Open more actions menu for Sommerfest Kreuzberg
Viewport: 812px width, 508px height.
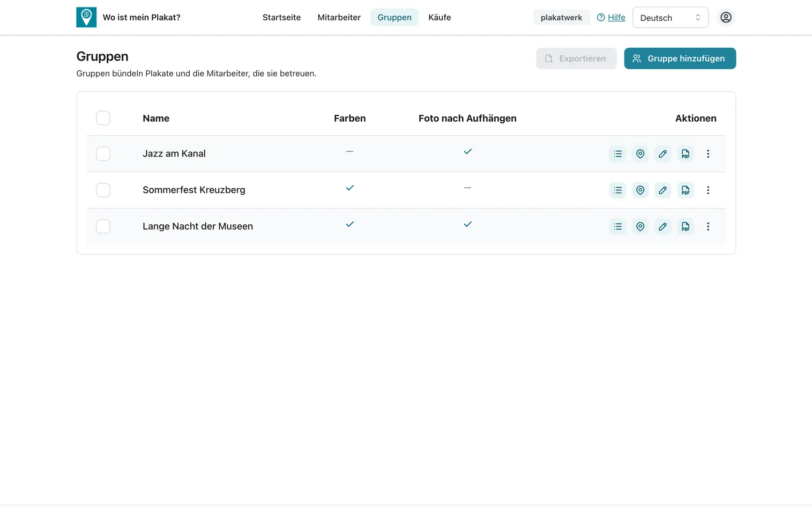[708, 190]
